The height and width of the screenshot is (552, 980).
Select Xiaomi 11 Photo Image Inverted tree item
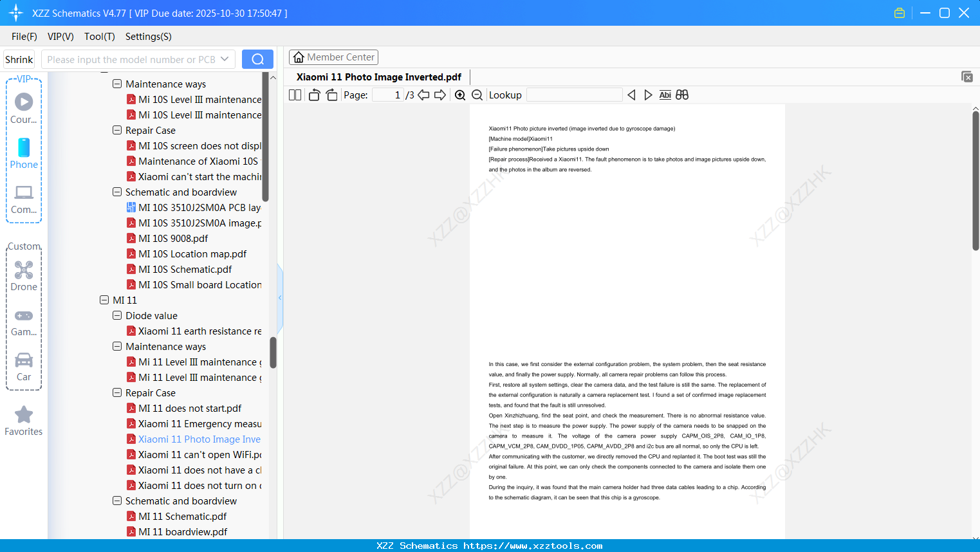[x=194, y=439]
